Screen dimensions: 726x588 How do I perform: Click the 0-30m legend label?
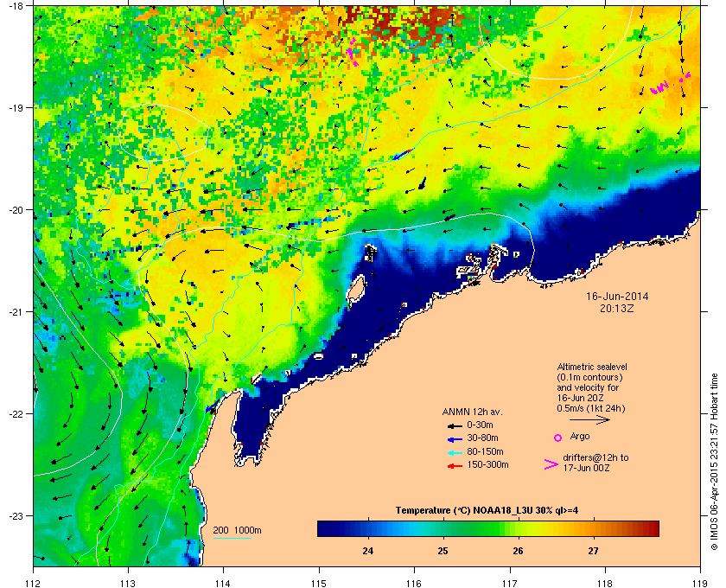point(481,425)
